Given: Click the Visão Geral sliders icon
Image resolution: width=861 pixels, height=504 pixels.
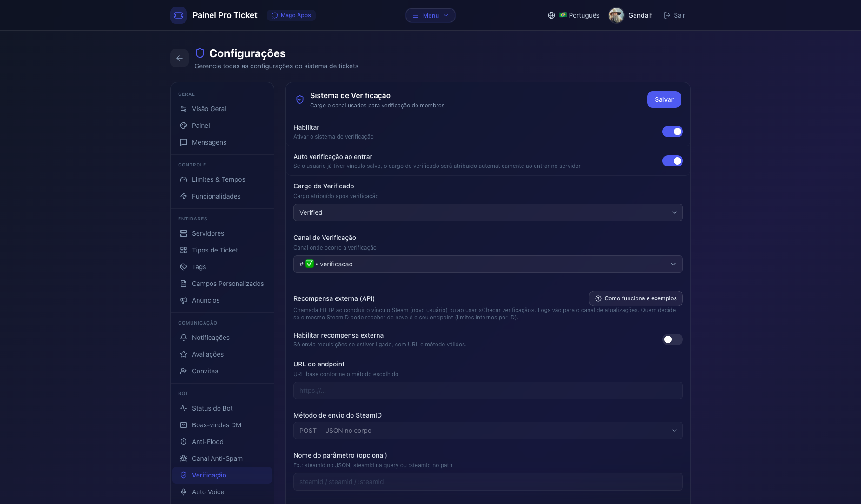Looking at the screenshot, I should pos(184,109).
